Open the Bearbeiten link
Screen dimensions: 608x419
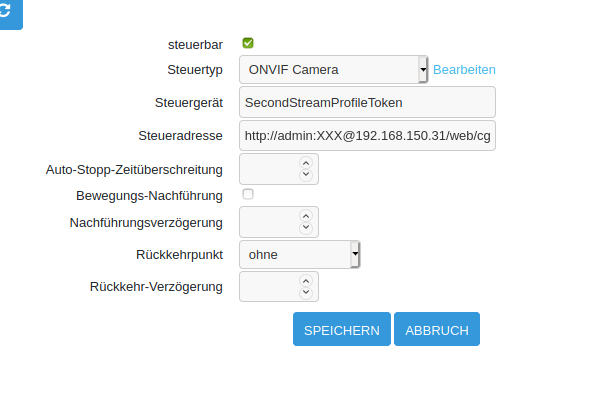[464, 70]
